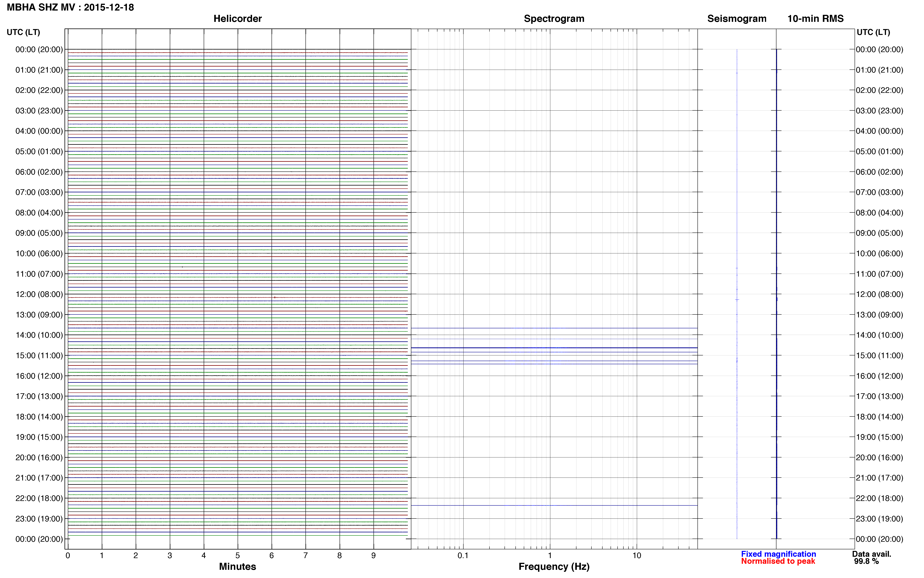Screen dimensions: 924x578
Task: Click right time label 01:00 (21:00)
Action: [x=879, y=70]
